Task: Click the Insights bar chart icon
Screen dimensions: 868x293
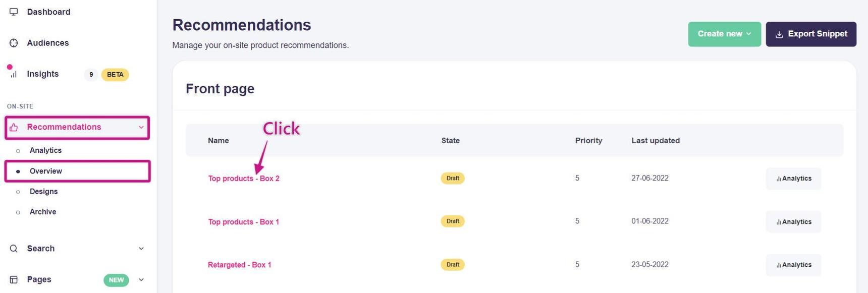Action: point(14,74)
